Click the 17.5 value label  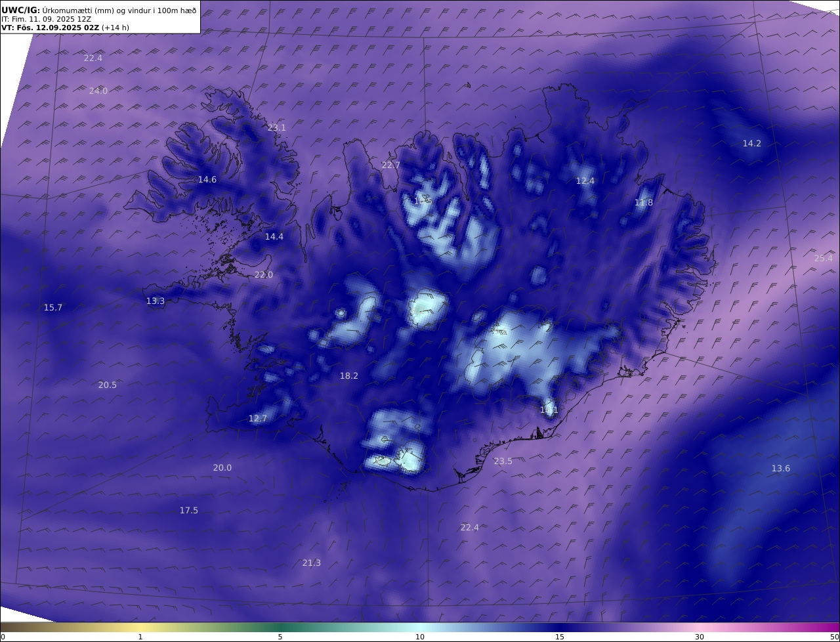tap(189, 510)
